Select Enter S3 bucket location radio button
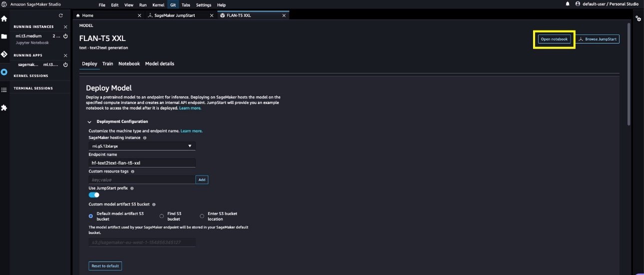 pyautogui.click(x=202, y=216)
